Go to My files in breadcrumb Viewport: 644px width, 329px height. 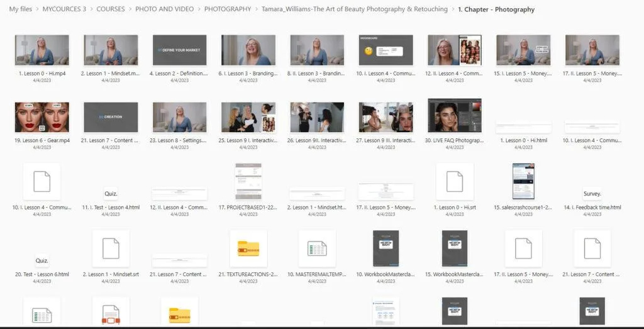tap(21, 9)
